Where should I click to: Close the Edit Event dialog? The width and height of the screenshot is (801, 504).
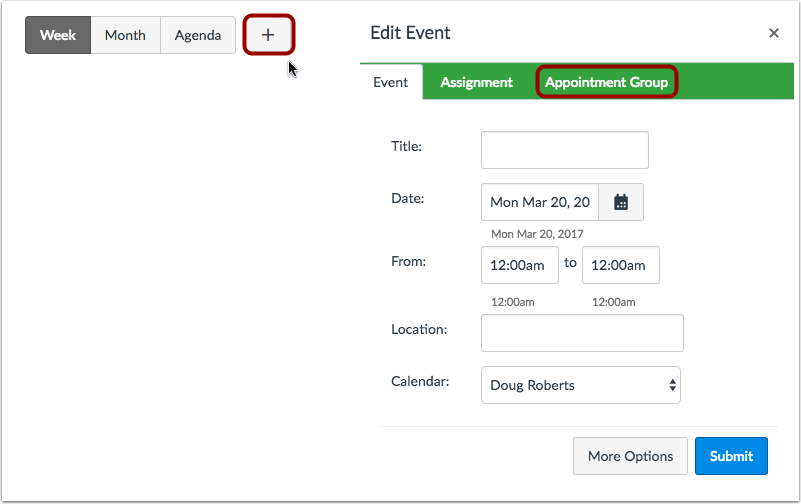point(773,33)
